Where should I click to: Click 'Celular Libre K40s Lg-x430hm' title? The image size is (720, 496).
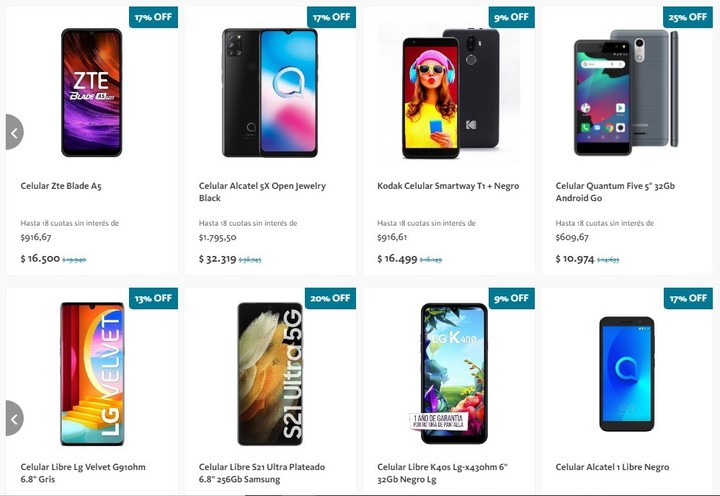pyautogui.click(x=442, y=473)
